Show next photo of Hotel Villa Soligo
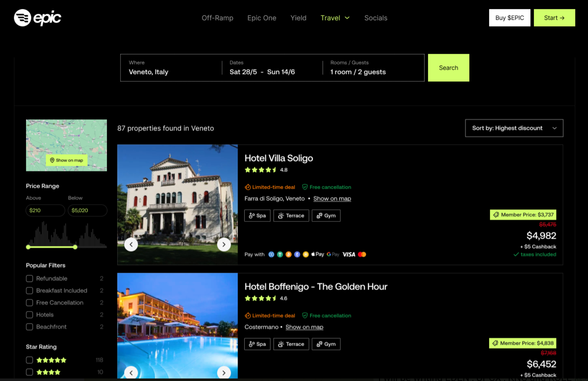The image size is (588, 381). 224,245
